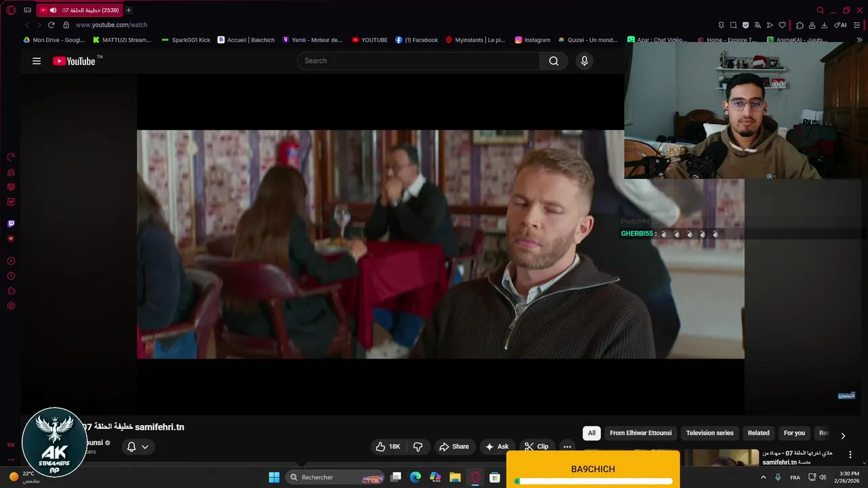Focus the YouTube Search field
The width and height of the screenshot is (868, 488).
(x=418, y=61)
